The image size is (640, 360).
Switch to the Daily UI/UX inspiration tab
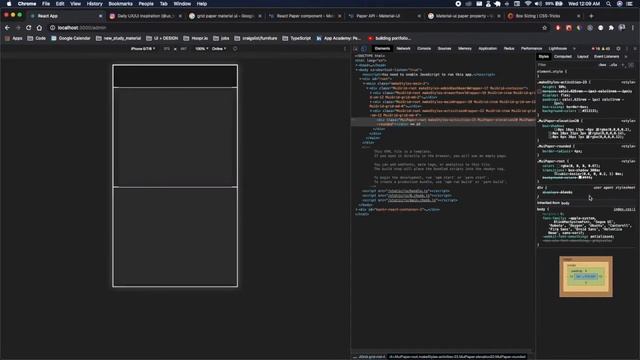click(145, 16)
